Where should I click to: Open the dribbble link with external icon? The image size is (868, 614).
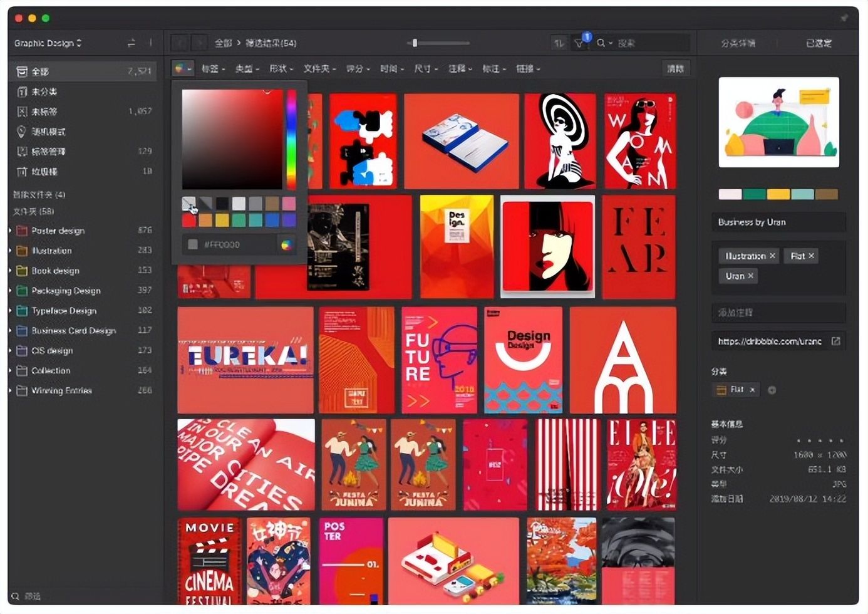tap(835, 341)
